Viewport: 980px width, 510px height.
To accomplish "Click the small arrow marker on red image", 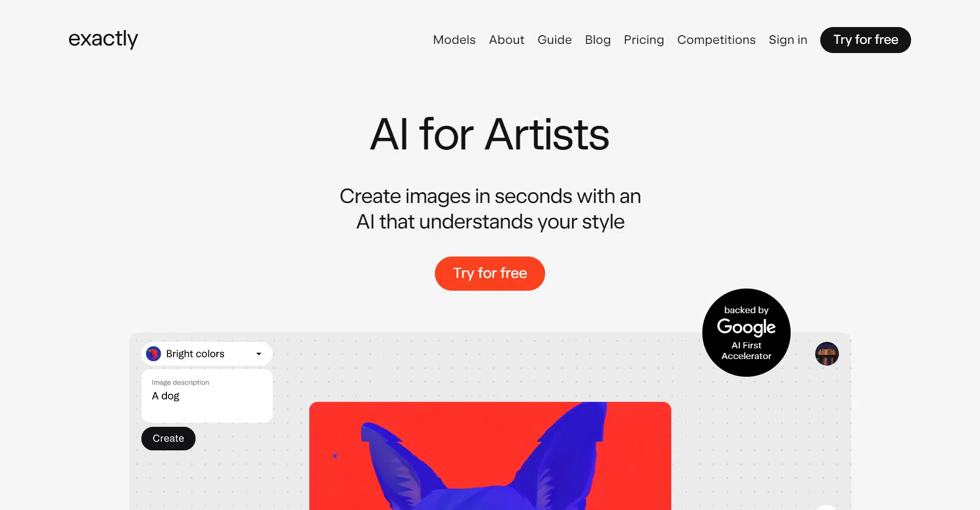I will [335, 455].
